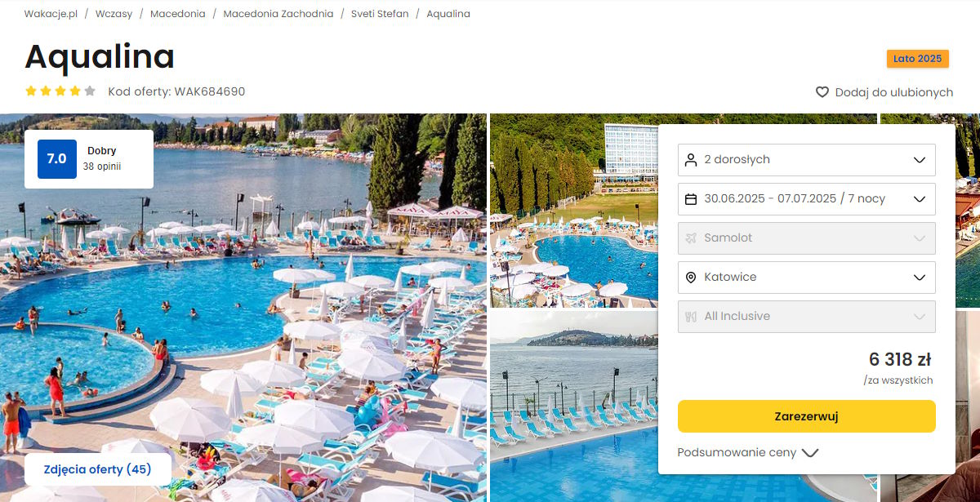
Task: Open the 2 dorosłych guests dropdown
Action: (x=807, y=159)
